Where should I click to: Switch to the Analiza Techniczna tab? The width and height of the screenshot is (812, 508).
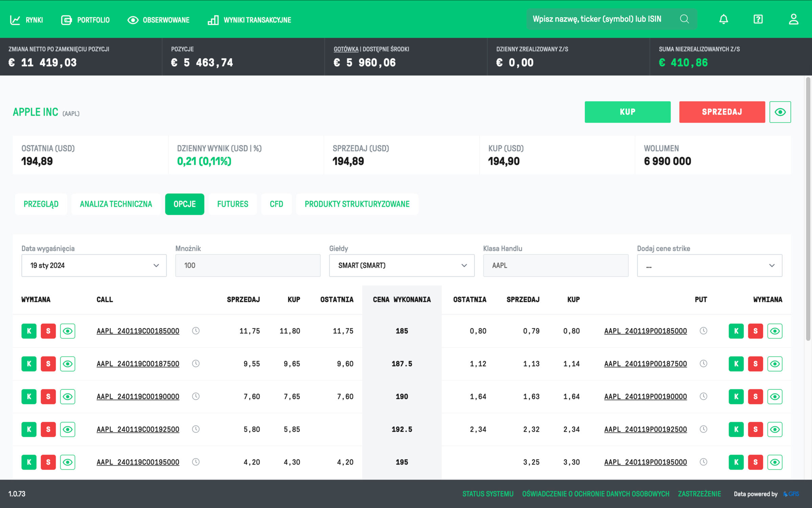click(x=116, y=204)
